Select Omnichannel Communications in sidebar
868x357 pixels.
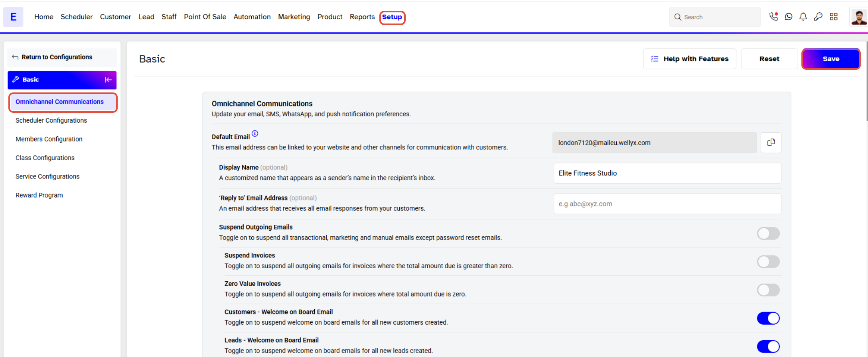[x=63, y=102]
